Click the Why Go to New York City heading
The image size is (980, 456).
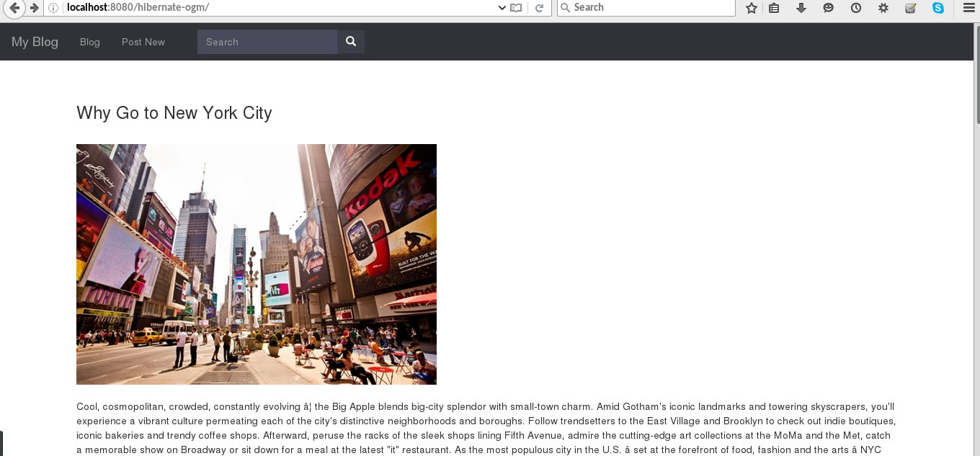click(174, 113)
